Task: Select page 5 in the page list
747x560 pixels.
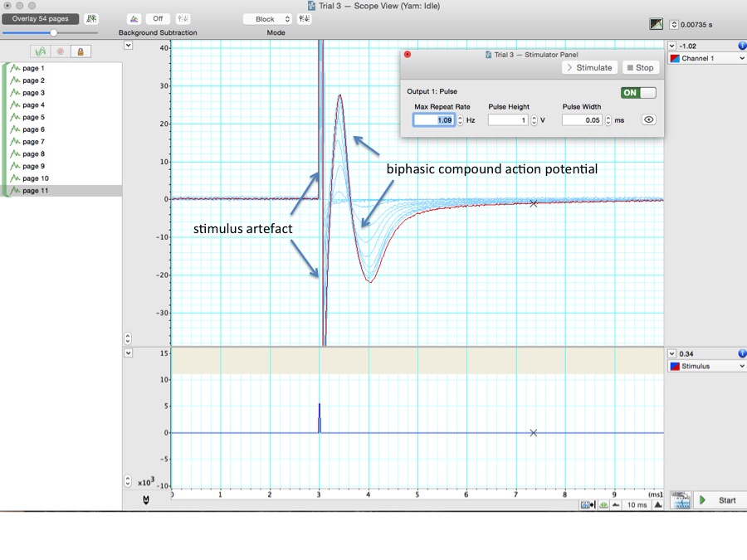Action: tap(33, 117)
